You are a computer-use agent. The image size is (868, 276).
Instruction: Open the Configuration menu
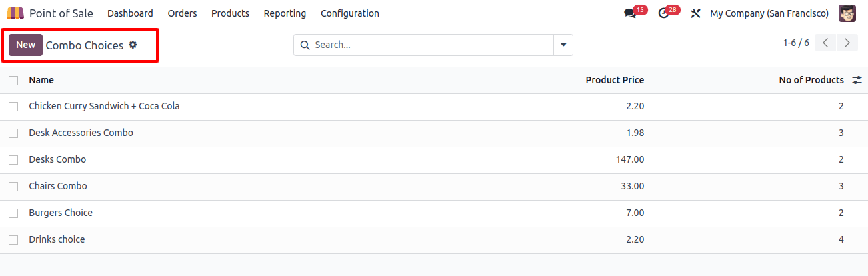click(350, 13)
